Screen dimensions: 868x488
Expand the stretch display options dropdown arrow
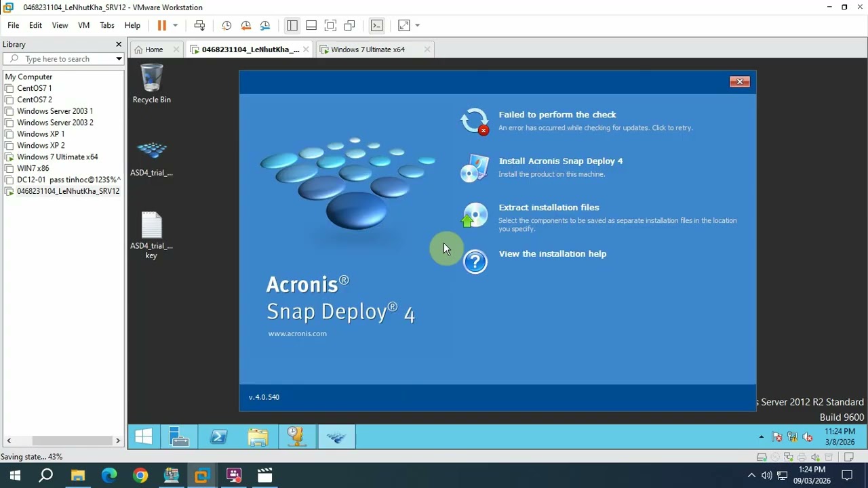tap(417, 25)
